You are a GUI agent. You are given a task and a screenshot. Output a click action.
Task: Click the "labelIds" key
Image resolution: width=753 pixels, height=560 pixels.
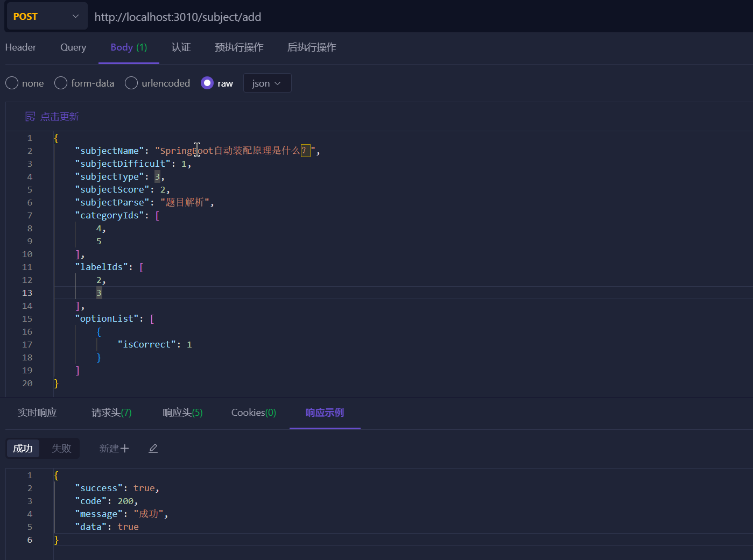click(x=101, y=267)
